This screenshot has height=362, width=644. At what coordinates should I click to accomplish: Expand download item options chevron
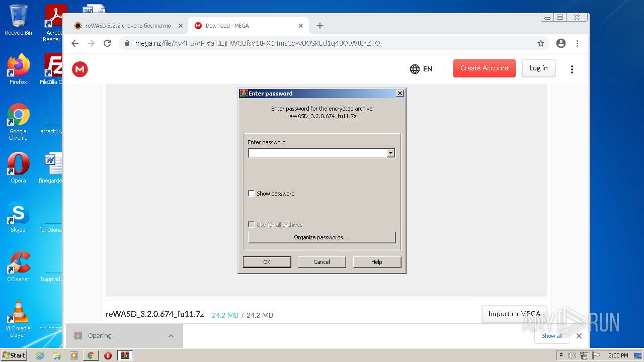click(x=171, y=336)
